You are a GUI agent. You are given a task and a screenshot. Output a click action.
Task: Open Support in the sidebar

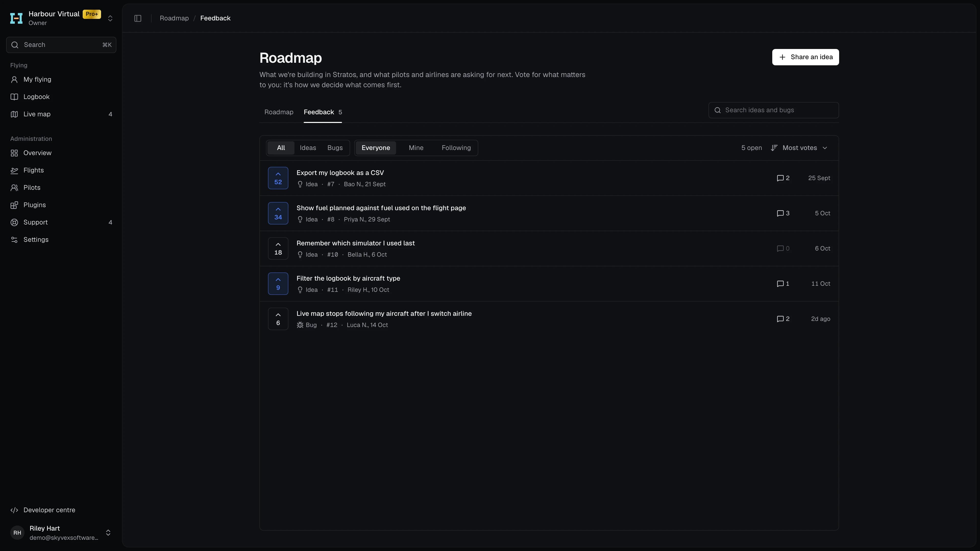(61, 222)
